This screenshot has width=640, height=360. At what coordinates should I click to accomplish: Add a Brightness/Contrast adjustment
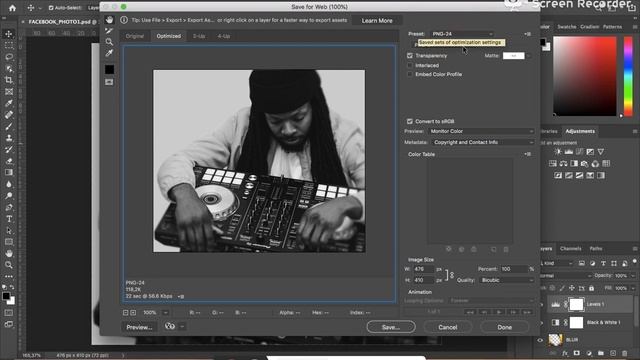tap(558, 151)
